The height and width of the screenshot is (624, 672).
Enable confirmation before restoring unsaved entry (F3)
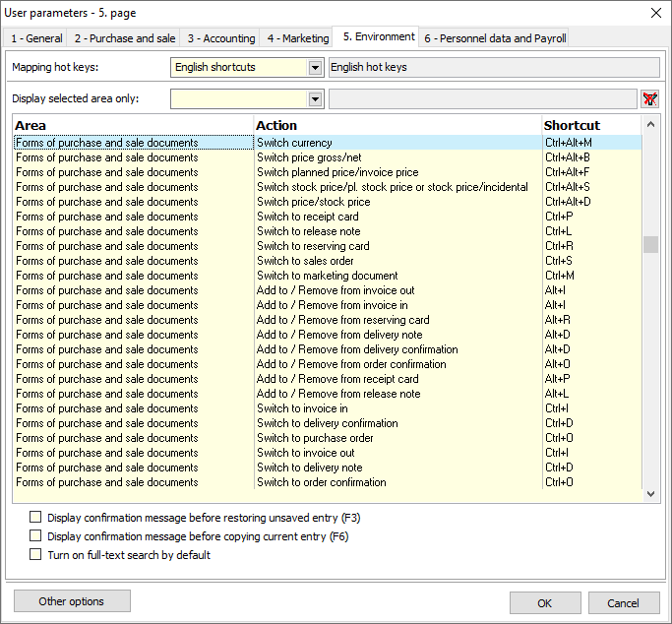36,517
